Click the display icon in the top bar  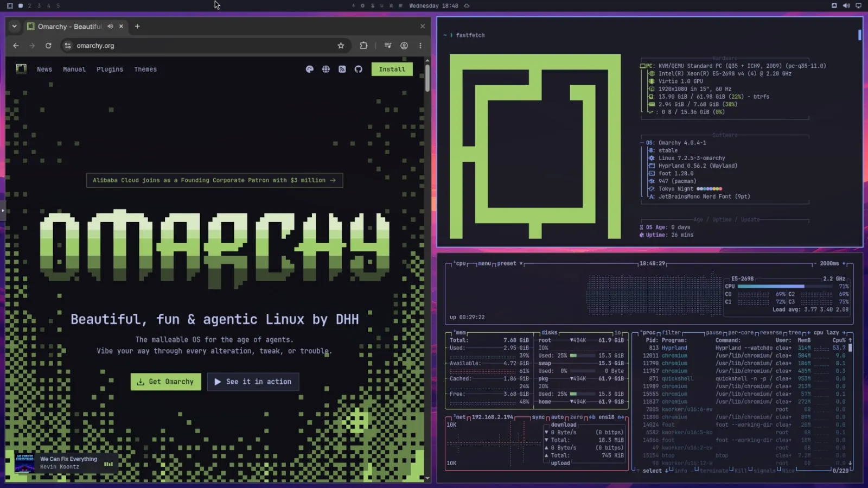pos(858,5)
